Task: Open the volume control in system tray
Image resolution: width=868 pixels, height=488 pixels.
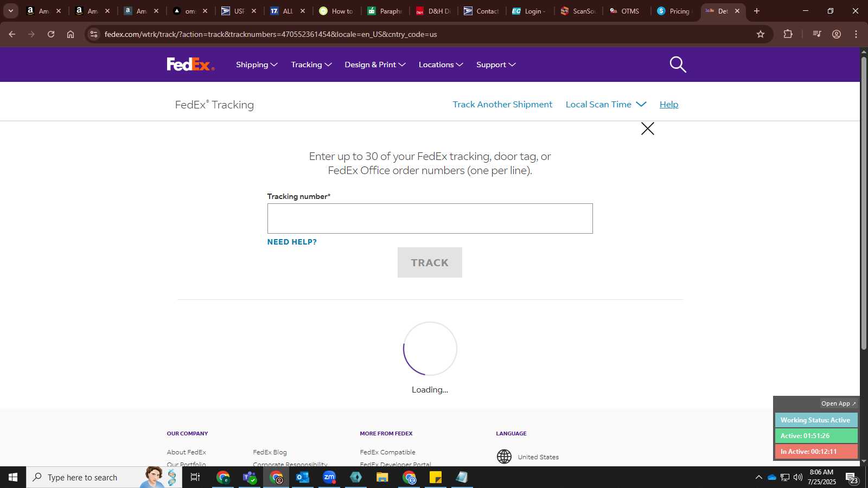Action: coord(798,477)
